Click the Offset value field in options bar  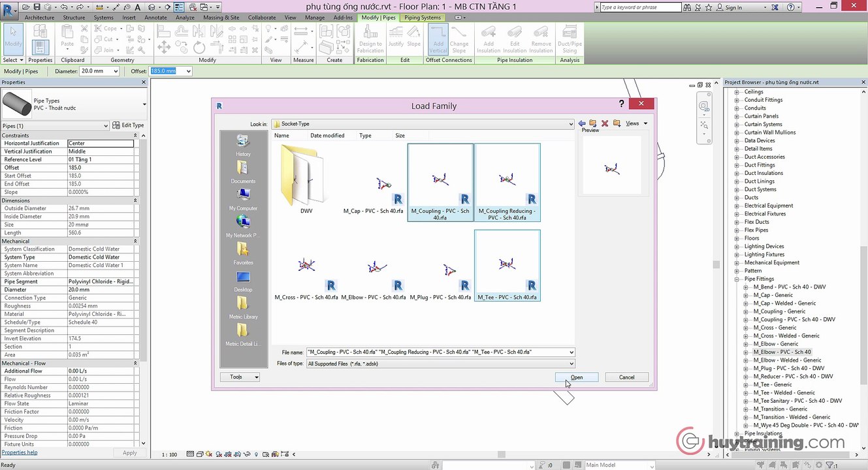166,71
